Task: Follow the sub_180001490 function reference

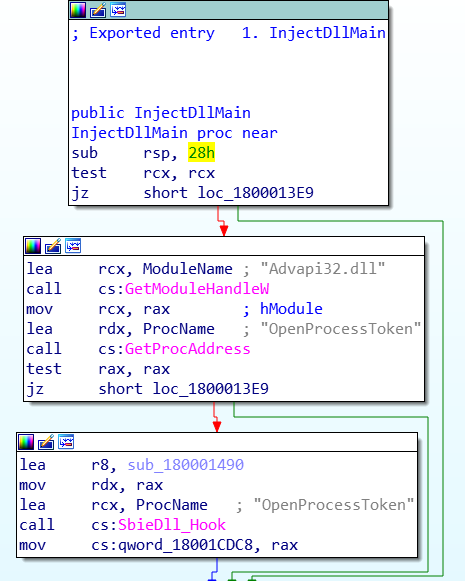Action: coord(186,465)
